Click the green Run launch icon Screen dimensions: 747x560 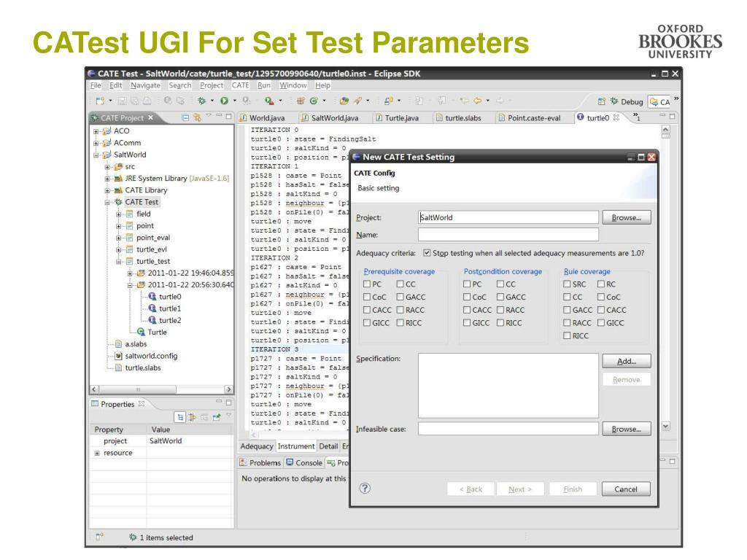coord(224,101)
